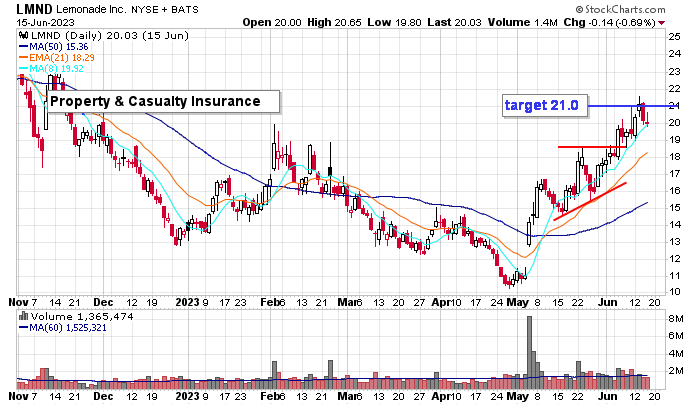Click the NYSE + BATS exchange label

pyautogui.click(x=165, y=9)
